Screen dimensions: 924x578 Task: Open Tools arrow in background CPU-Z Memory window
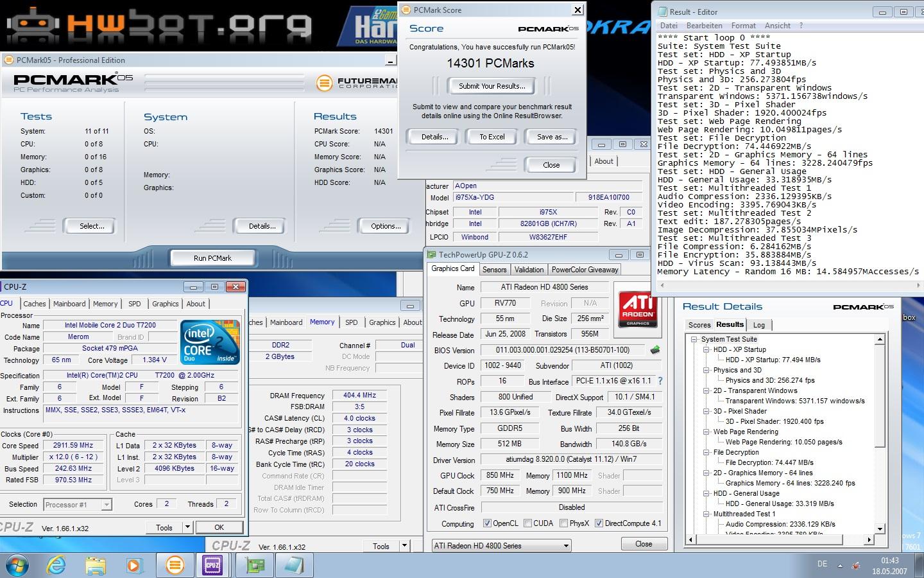(404, 546)
